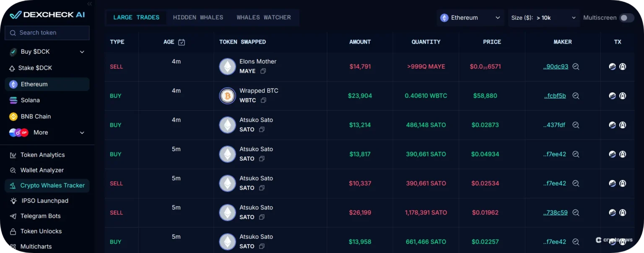644x253 pixels.
Task: Open maker address ..fcbf5b link
Action: tap(555, 96)
